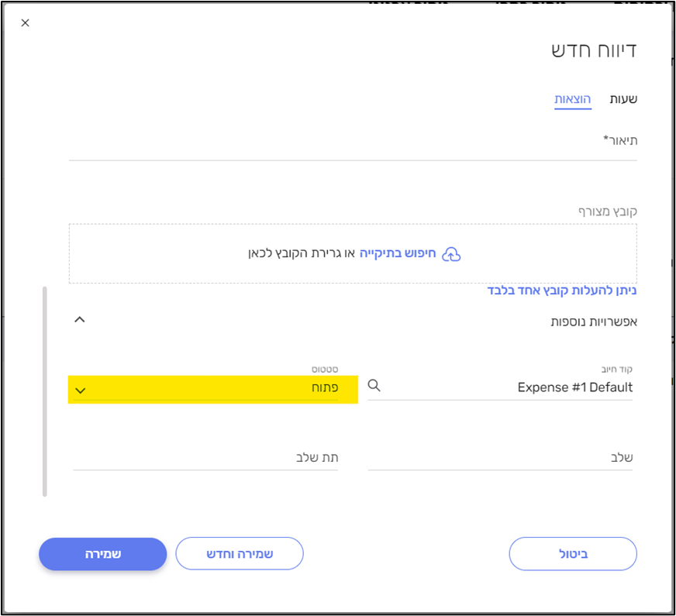The height and width of the screenshot is (616, 676).
Task: Click the magnifier search icon for קוד חיוב
Action: pyautogui.click(x=374, y=386)
